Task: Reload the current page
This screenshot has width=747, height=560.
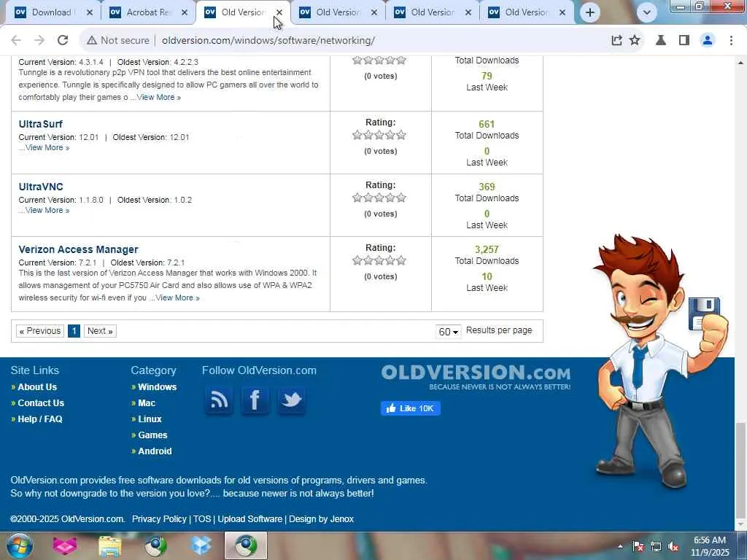Action: click(63, 41)
